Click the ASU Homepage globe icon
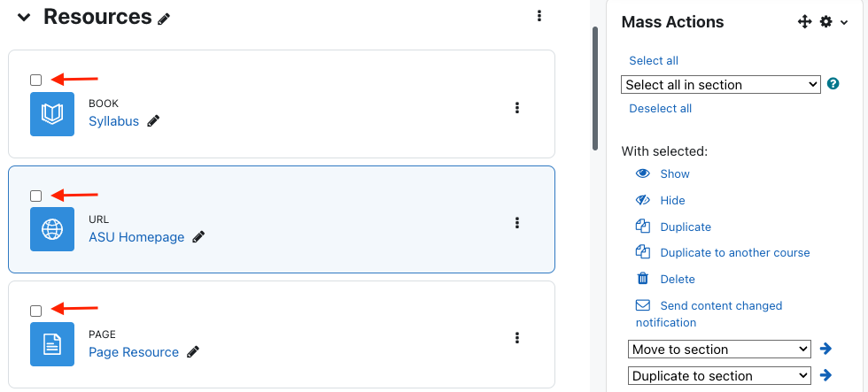The width and height of the screenshot is (868, 392). coord(52,229)
